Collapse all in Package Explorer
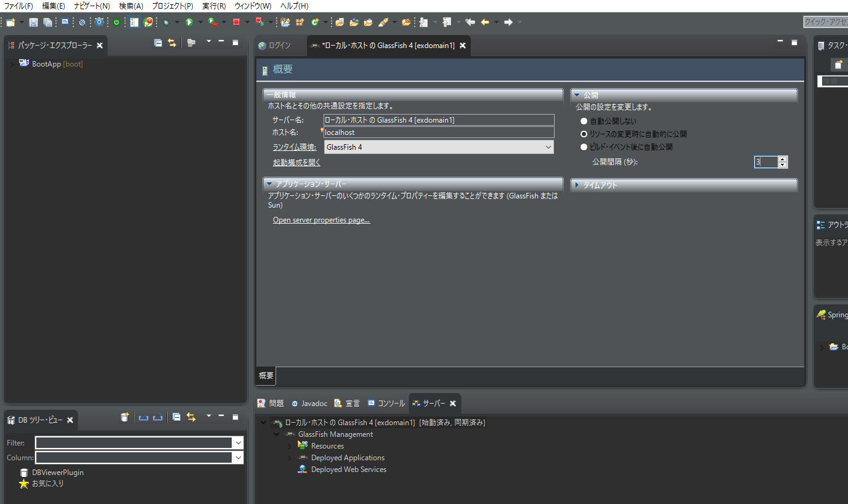The width and height of the screenshot is (848, 504). coord(158,43)
